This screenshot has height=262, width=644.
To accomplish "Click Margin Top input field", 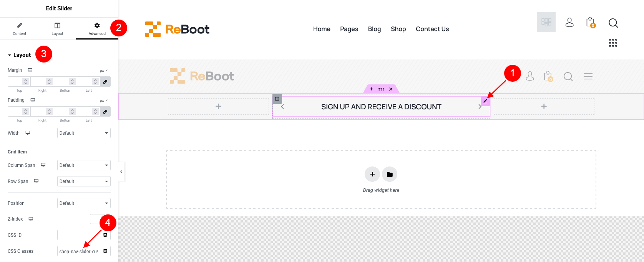I will (19, 81).
